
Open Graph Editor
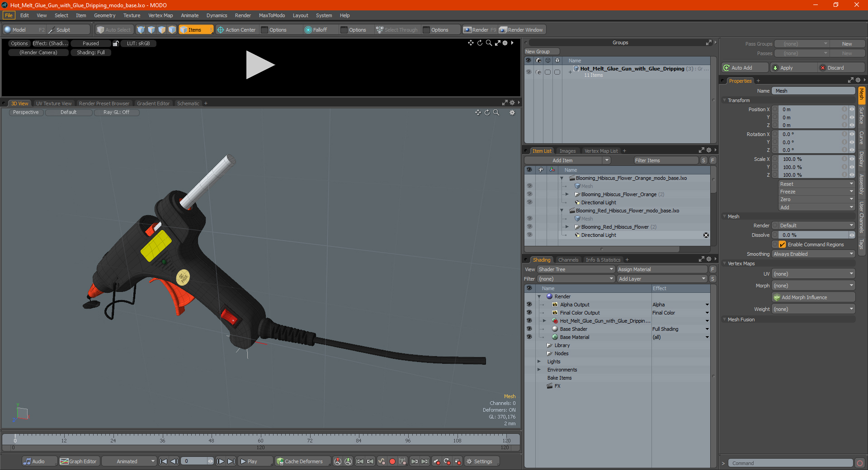click(x=78, y=461)
